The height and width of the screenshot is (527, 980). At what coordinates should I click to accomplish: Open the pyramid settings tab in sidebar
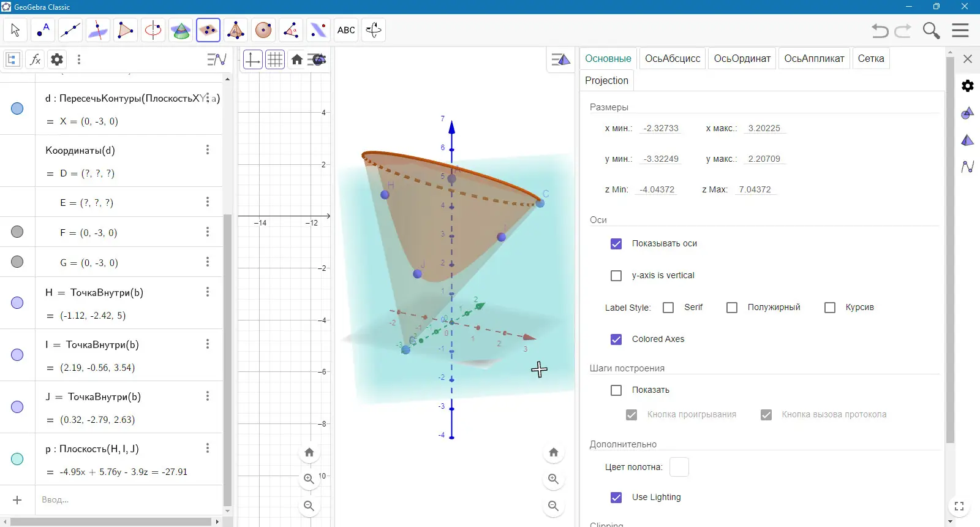pos(968,140)
